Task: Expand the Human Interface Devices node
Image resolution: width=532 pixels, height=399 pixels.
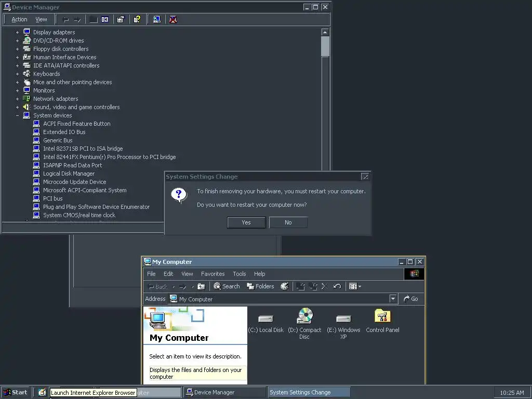Action: tap(17, 57)
